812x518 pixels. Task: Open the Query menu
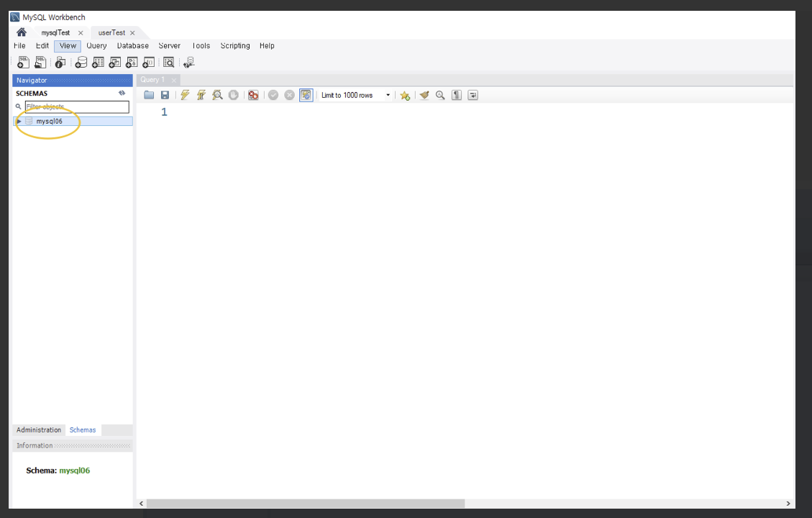97,45
